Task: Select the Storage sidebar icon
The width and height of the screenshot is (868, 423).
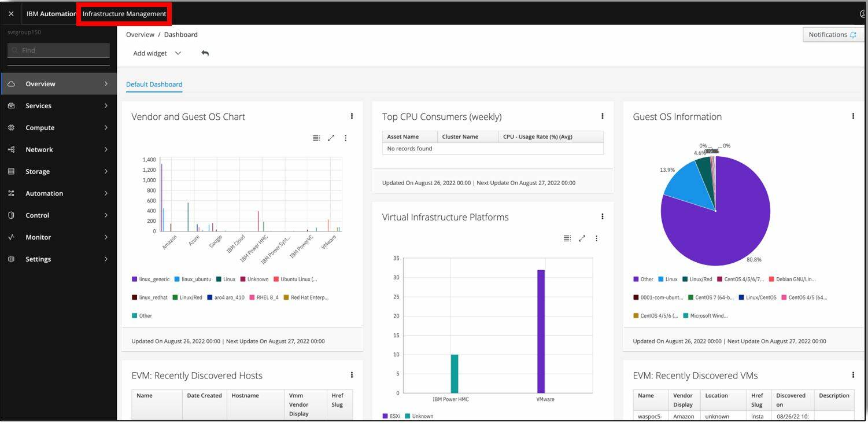Action: pos(12,171)
